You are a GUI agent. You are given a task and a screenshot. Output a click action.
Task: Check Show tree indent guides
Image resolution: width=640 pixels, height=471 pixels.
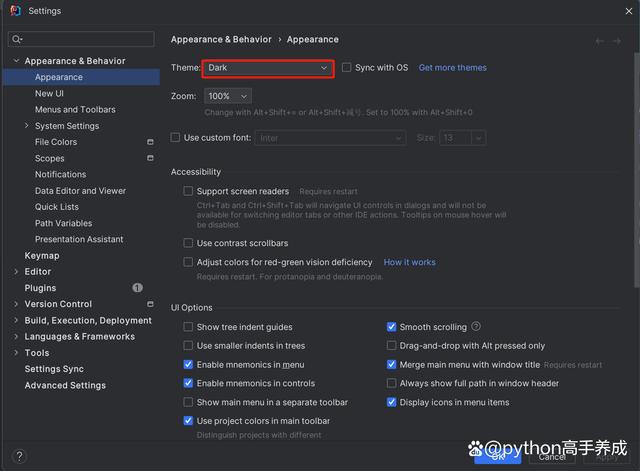(x=188, y=327)
